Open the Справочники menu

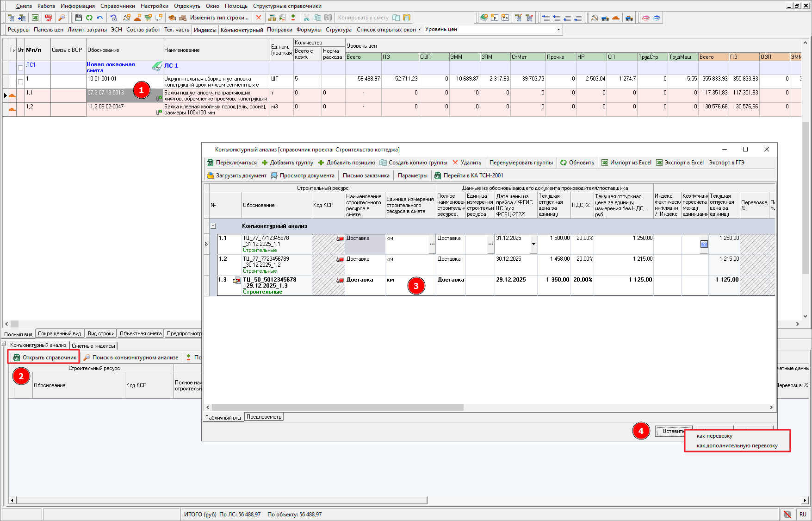(118, 6)
